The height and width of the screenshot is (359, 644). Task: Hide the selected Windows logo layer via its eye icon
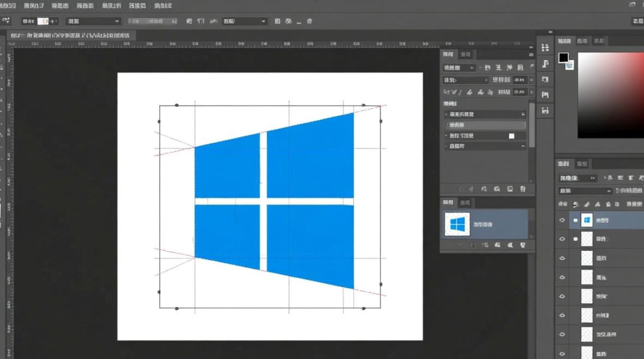(562, 221)
